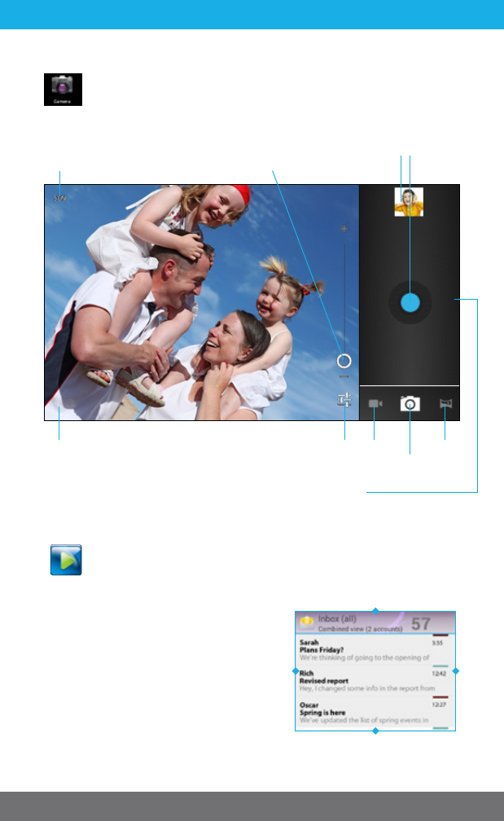Viewport: 504px width, 821px height.
Task: Select the still camera mode
Action: pos(410,404)
